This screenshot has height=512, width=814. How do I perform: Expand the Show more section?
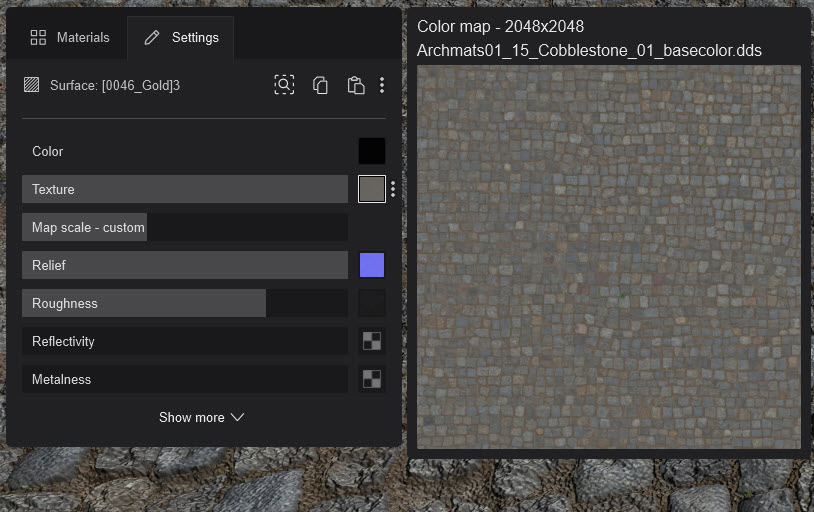[x=201, y=417]
